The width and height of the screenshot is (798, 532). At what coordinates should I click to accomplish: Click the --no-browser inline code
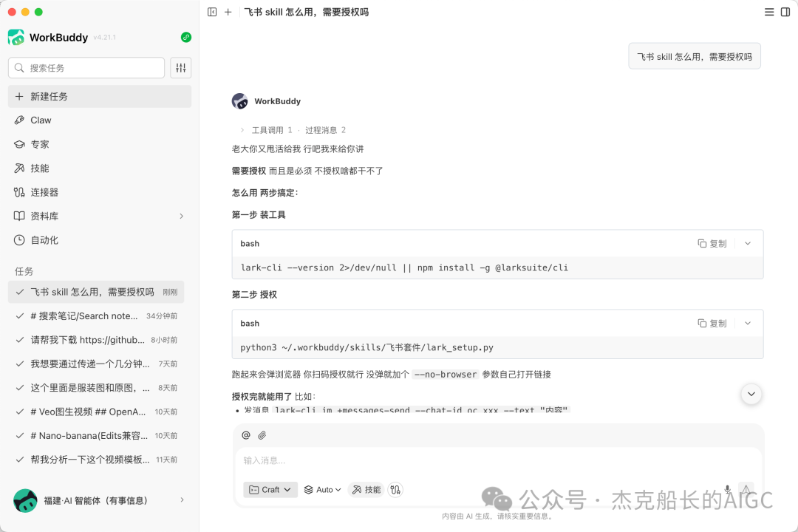point(446,374)
